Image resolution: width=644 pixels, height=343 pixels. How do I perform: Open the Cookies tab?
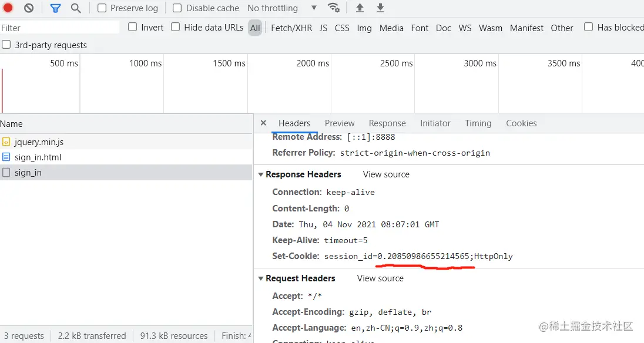[x=521, y=123]
